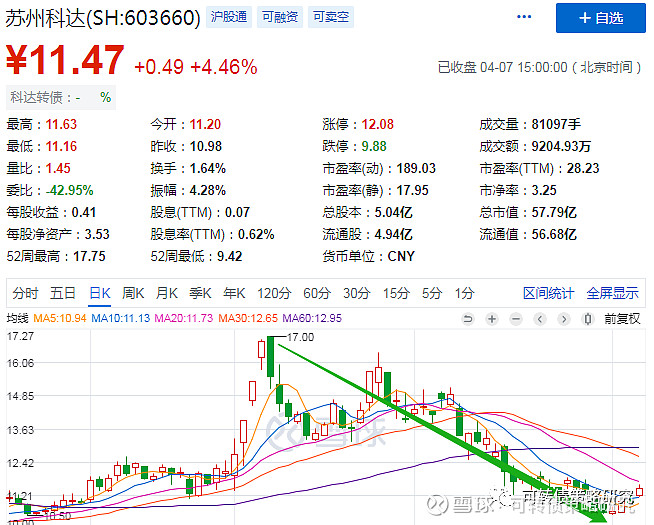Select the 季K chart tab
The width and height of the screenshot is (654, 525).
[200, 293]
